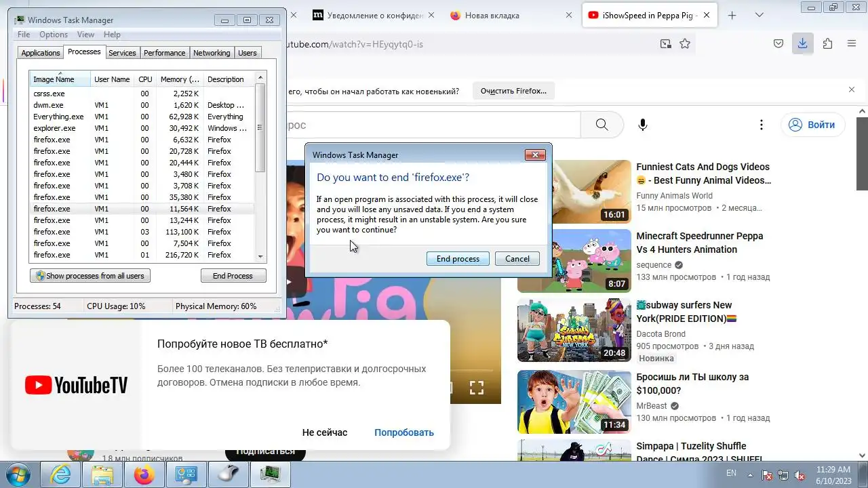Confirm End process in the dialog
Screen dimensions: 868x488
[x=458, y=259]
